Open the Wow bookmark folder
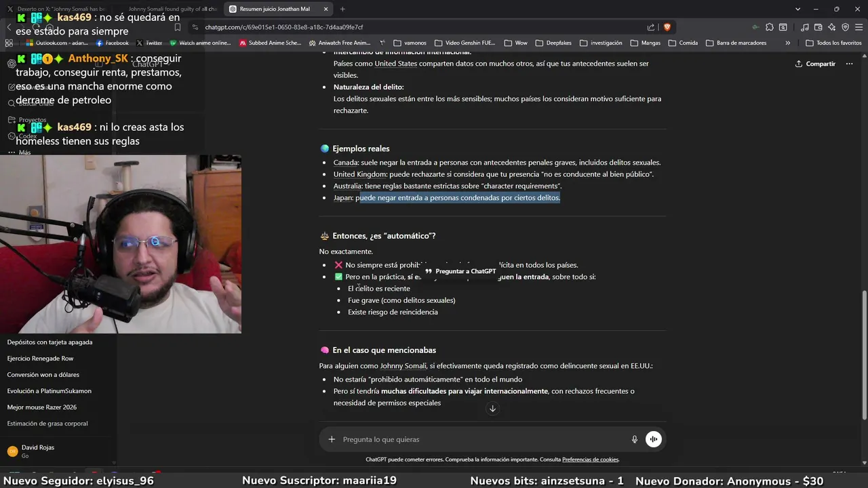The width and height of the screenshot is (868, 488). click(x=515, y=43)
